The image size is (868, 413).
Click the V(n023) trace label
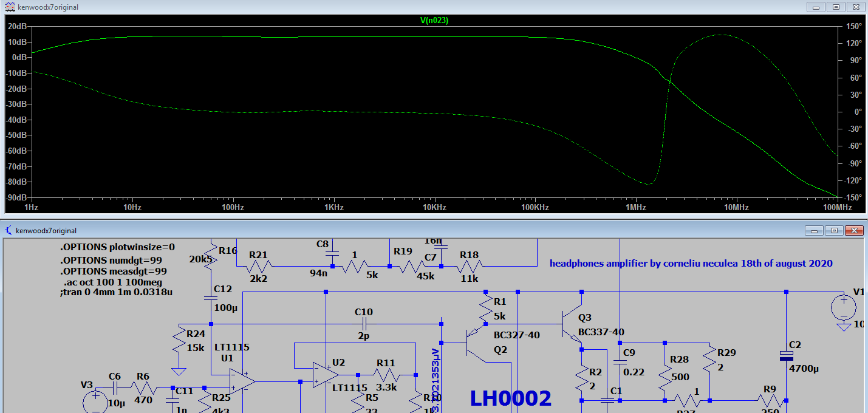[x=434, y=20]
